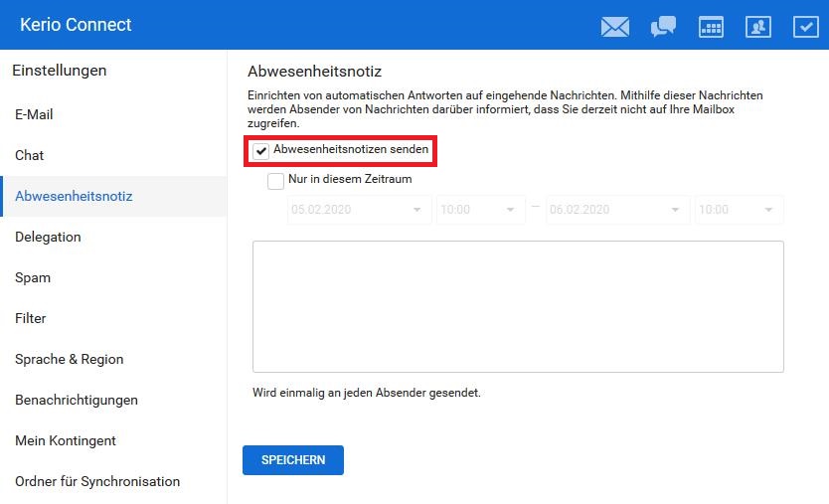Screen dimensions: 829x504
Task: Open the Contacts icon in header
Action: [x=758, y=27]
